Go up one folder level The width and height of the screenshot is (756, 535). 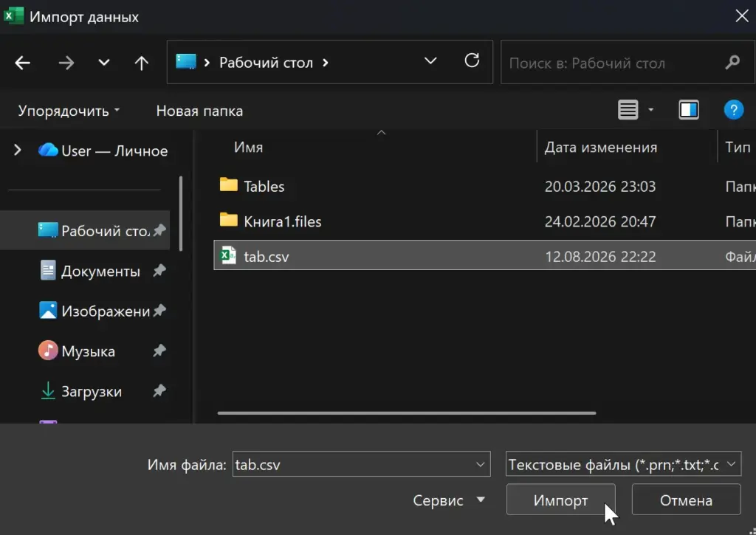pyautogui.click(x=141, y=63)
